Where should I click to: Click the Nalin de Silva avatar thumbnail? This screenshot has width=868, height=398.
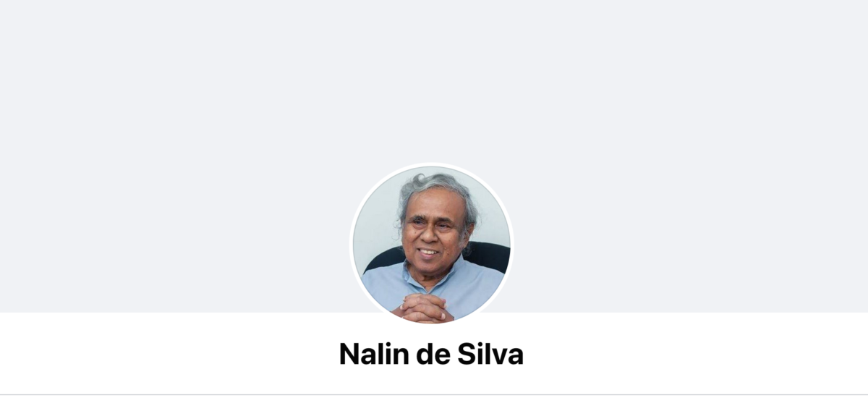(432, 244)
